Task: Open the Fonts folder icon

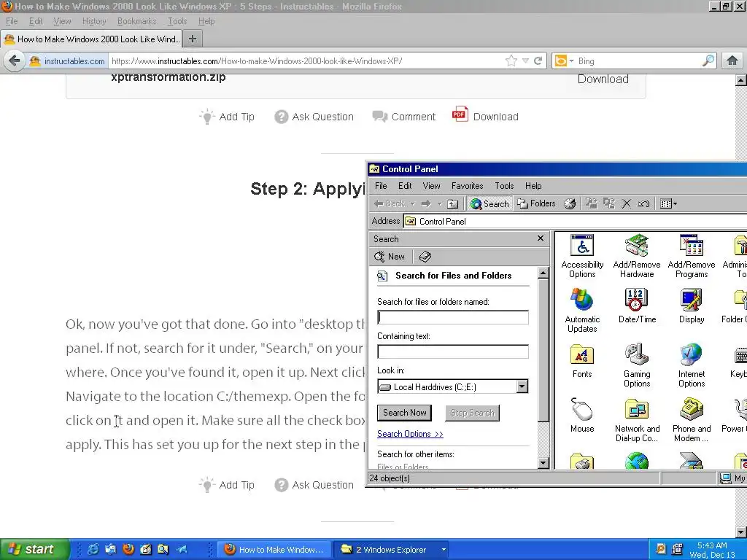Action: click(582, 361)
